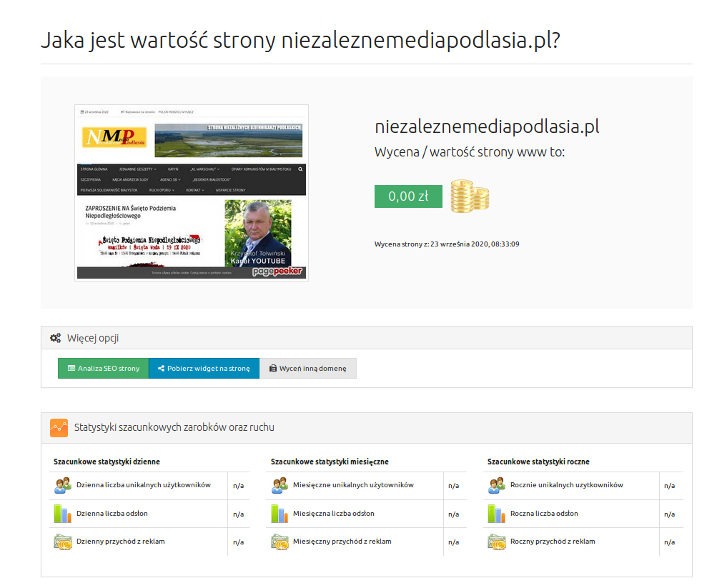Click the gold coins icon
Image resolution: width=727 pixels, height=588 pixels.
(x=470, y=196)
